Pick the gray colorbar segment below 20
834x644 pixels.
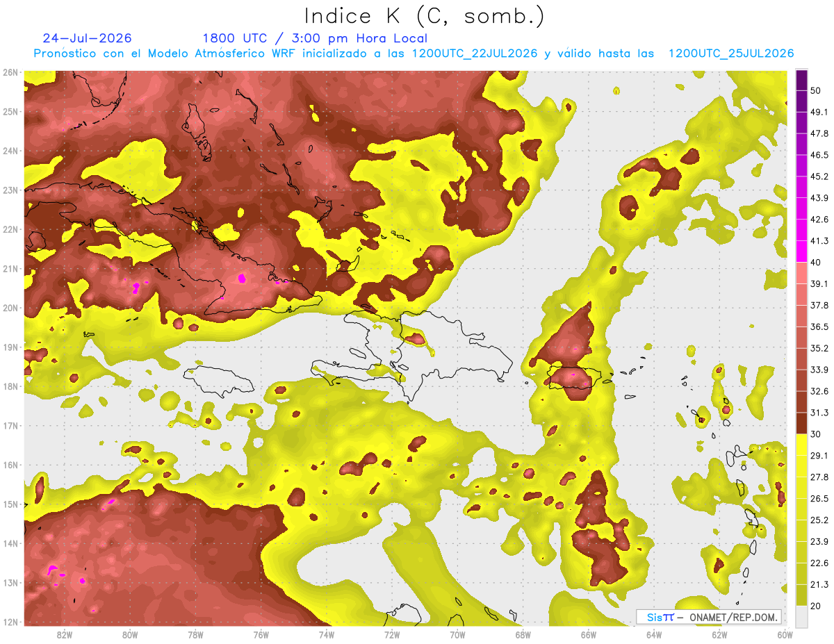[801, 616]
